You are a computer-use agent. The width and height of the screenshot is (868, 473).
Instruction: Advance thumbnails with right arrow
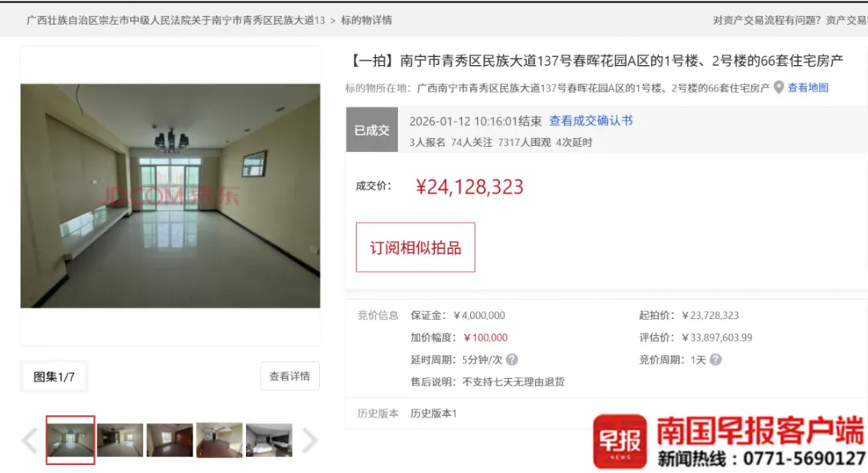310,440
